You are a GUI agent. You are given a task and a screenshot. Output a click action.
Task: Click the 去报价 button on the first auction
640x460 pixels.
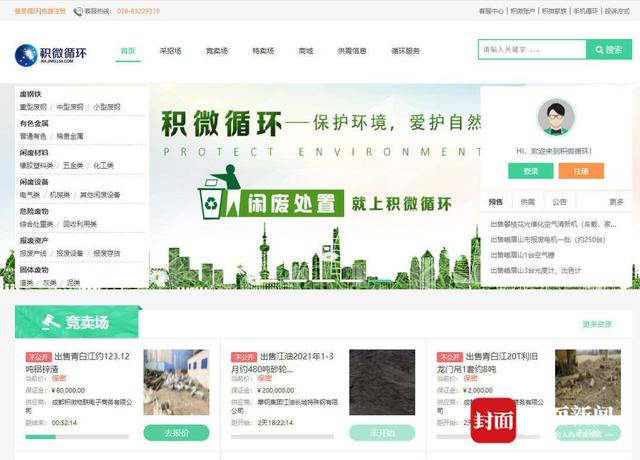click(x=176, y=433)
